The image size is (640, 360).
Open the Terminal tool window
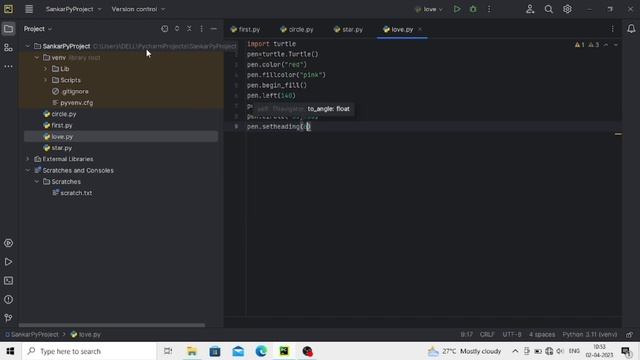point(8,281)
